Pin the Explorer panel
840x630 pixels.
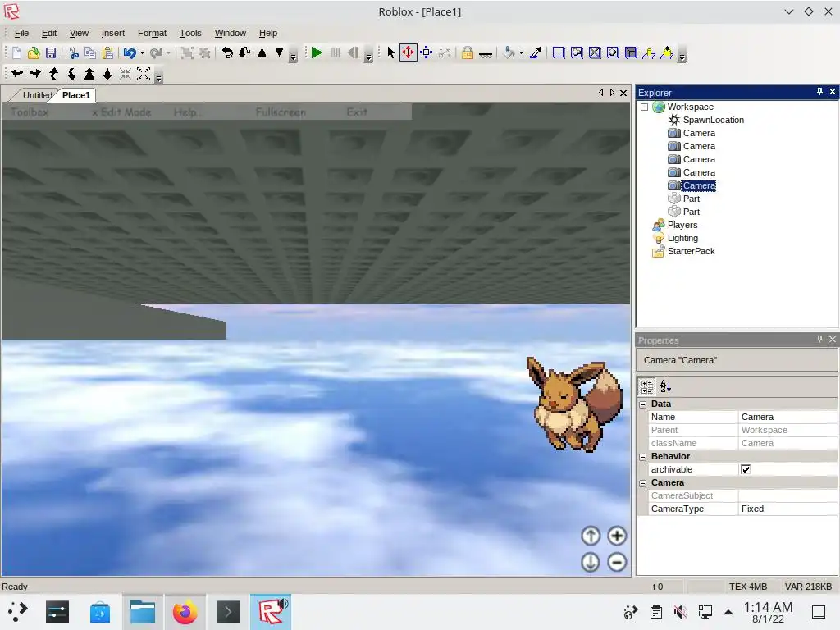click(819, 92)
